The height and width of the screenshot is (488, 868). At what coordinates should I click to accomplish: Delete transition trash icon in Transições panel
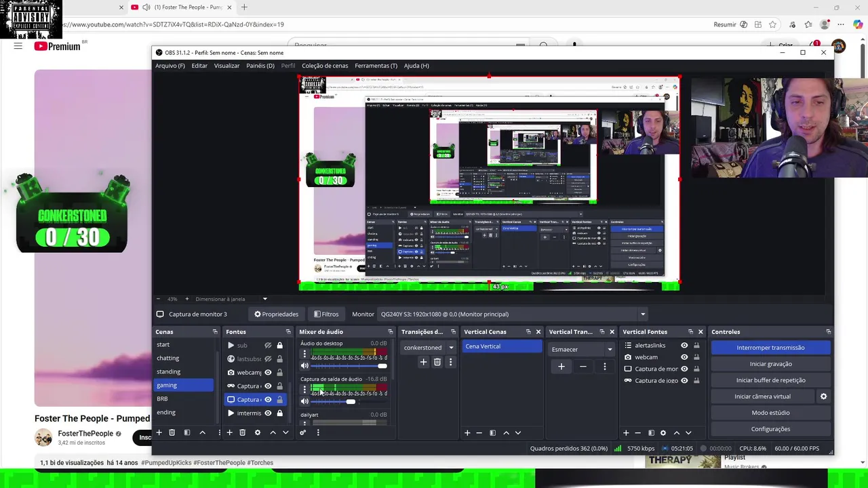pos(437,362)
